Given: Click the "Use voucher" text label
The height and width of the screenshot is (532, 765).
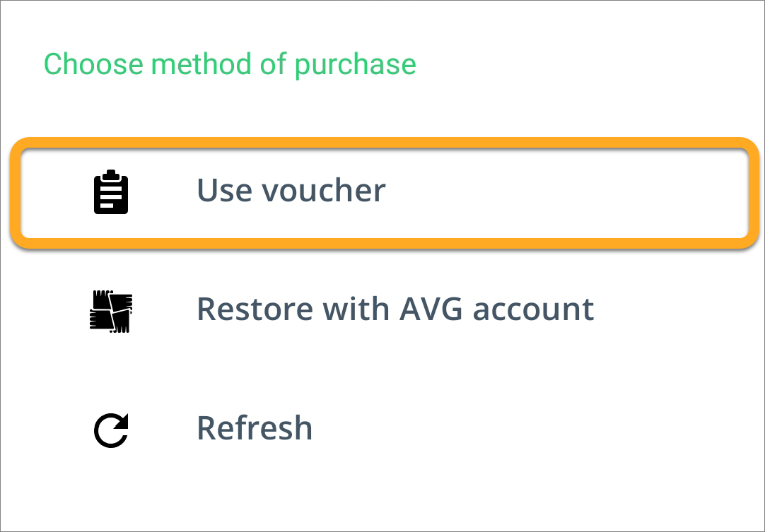Looking at the screenshot, I should click(291, 190).
